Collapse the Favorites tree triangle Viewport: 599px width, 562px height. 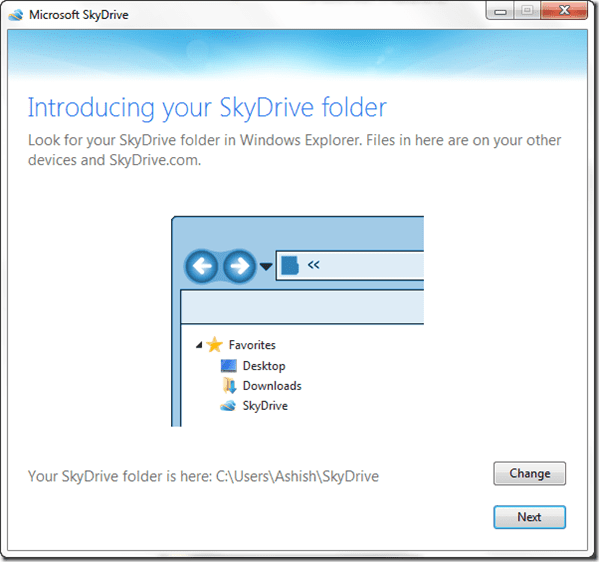[199, 345]
